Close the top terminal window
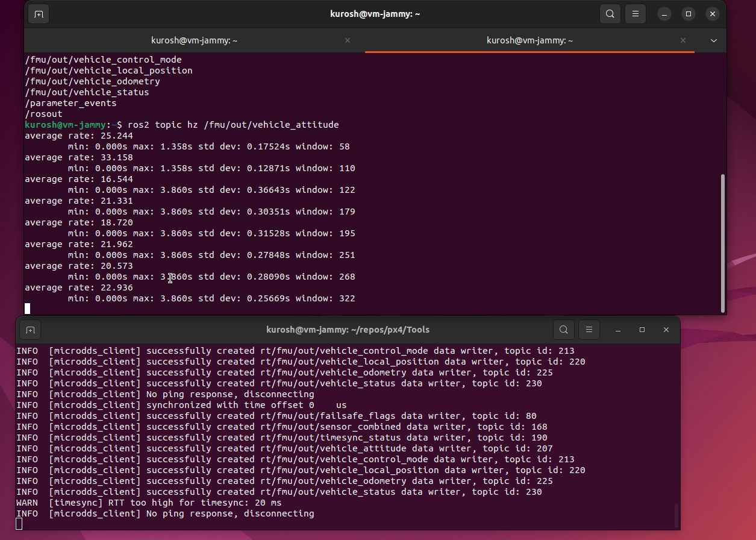756x540 pixels. tap(713, 14)
